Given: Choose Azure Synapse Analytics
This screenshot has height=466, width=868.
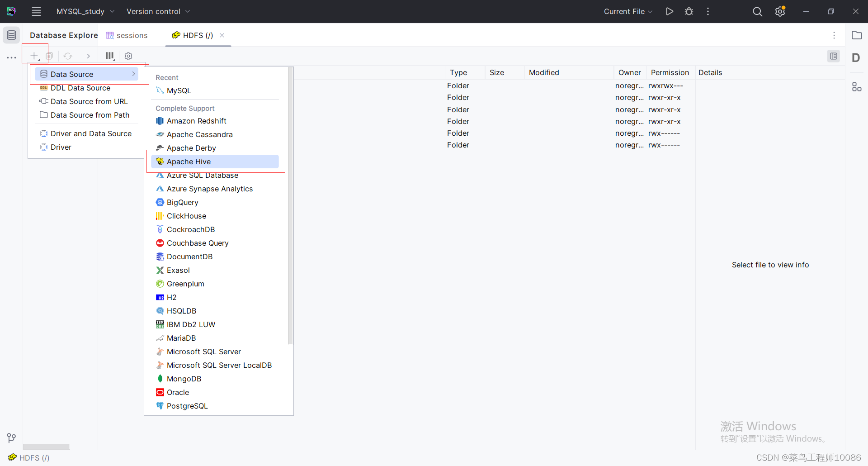Looking at the screenshot, I should (215, 189).
